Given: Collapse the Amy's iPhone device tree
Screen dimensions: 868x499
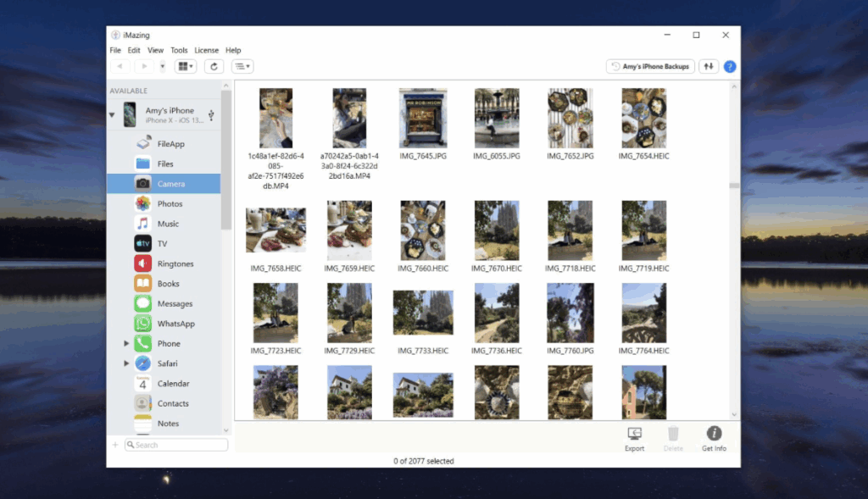Looking at the screenshot, I should [x=112, y=115].
